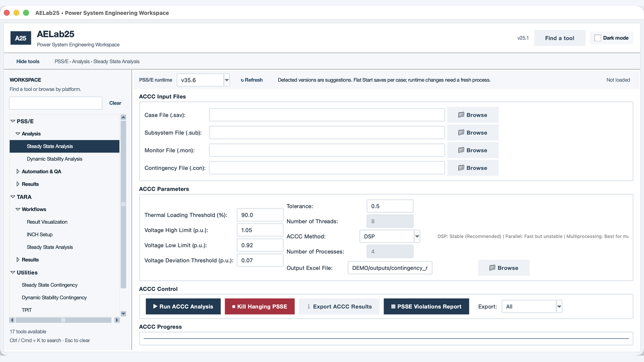This screenshot has height=362, width=644.
Task: Click the sidebar scroll down arrow
Action: click(123, 314)
